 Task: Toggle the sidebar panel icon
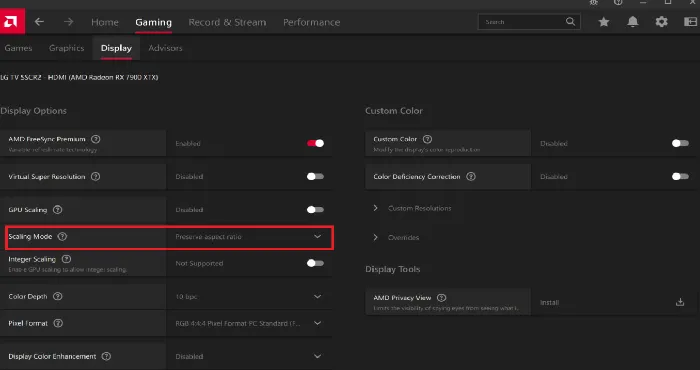[x=690, y=22]
